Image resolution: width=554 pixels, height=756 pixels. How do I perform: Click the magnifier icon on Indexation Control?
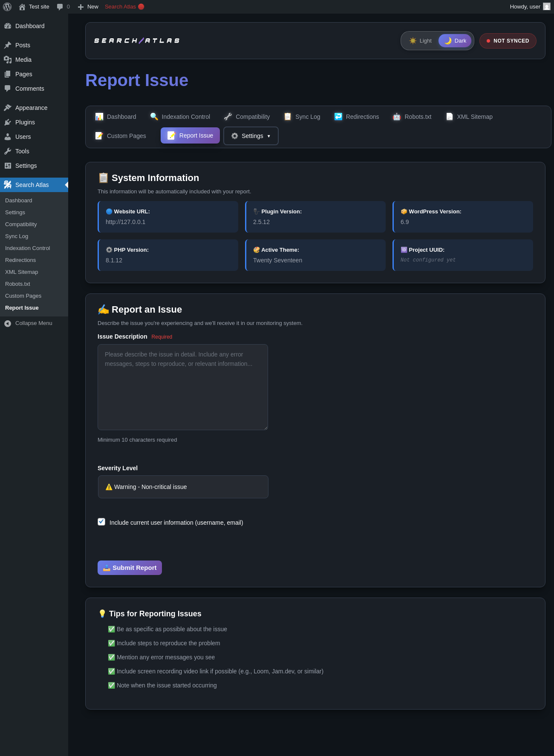(154, 117)
